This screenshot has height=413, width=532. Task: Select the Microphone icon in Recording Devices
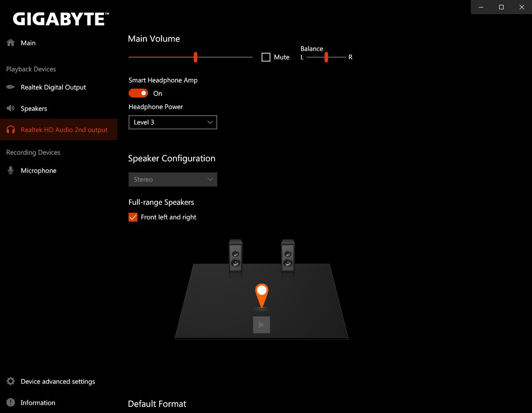(x=11, y=171)
